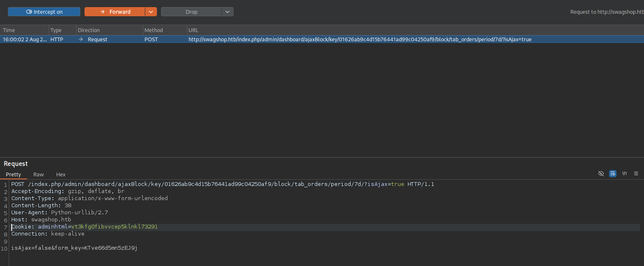Drop the intercepted request
The height and width of the screenshot is (266, 644).
191,11
